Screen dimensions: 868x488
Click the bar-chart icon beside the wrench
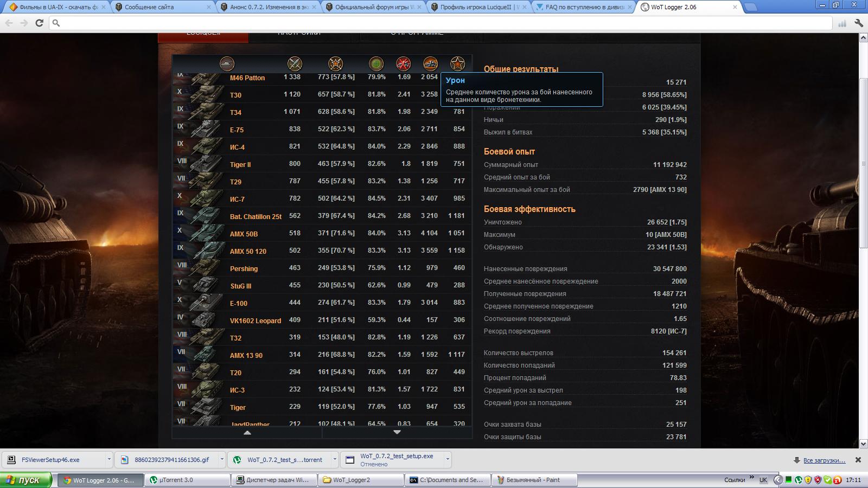coord(843,23)
